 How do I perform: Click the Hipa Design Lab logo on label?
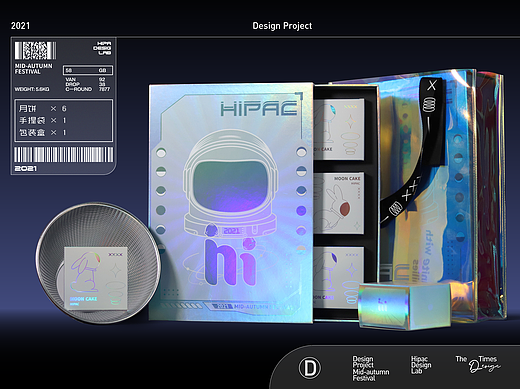pos(102,48)
